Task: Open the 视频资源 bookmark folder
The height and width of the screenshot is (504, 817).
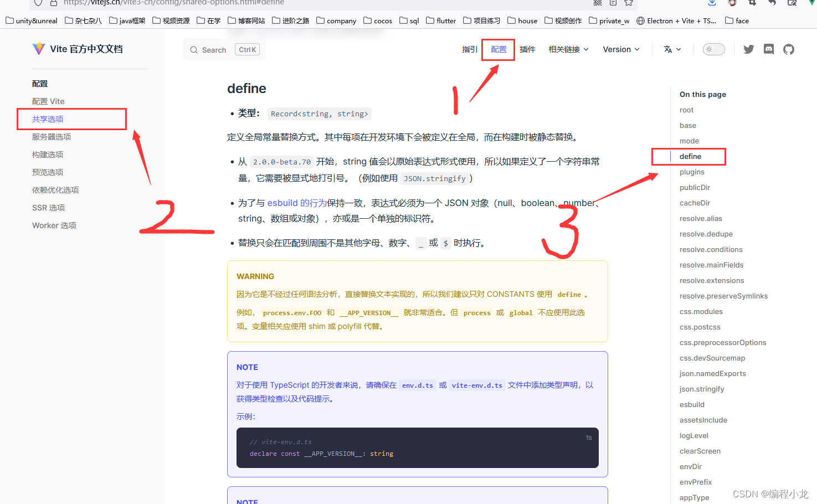Action: (171, 20)
